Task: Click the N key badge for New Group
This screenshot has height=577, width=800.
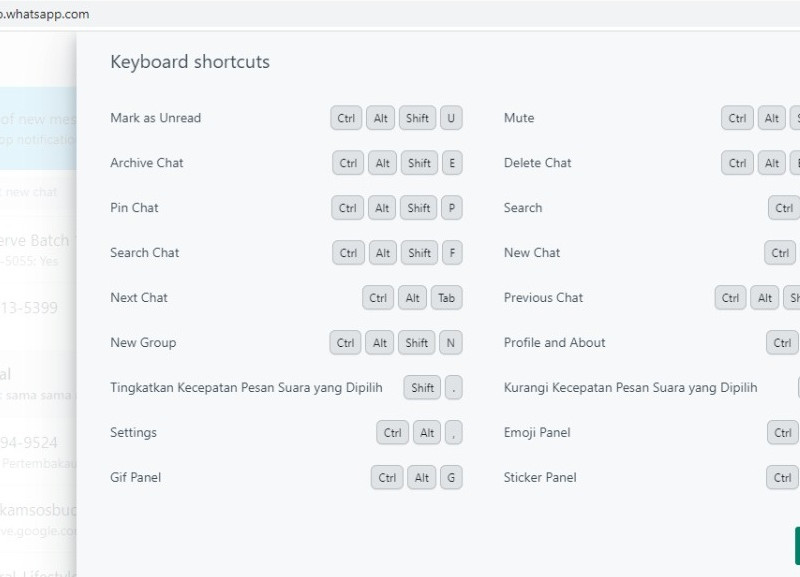Action: coord(451,343)
